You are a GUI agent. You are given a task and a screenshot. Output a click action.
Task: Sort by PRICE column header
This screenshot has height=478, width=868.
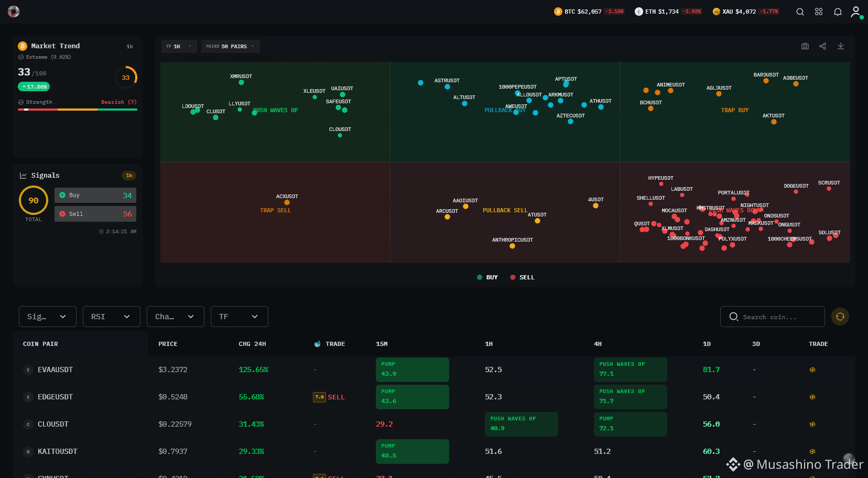[168, 344]
